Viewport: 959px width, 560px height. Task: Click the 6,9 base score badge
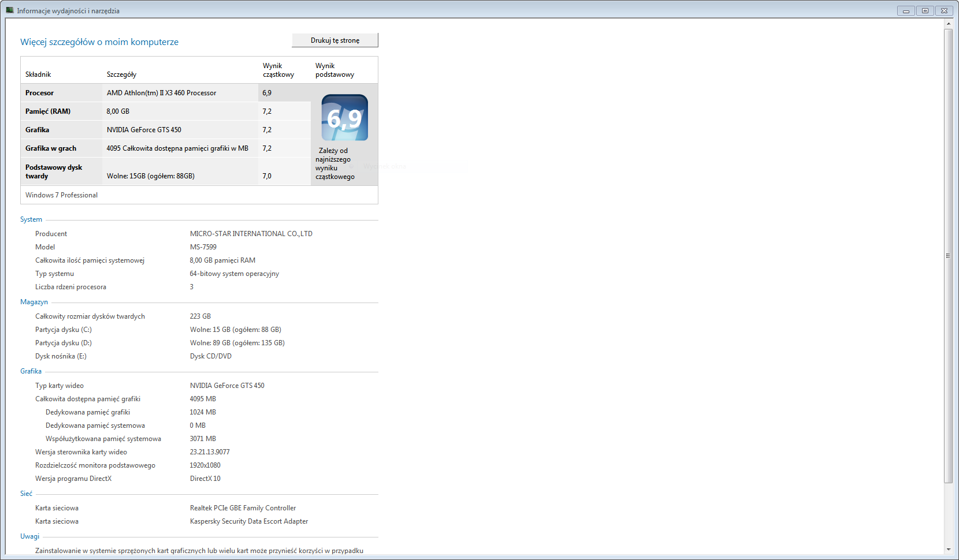[x=344, y=118]
